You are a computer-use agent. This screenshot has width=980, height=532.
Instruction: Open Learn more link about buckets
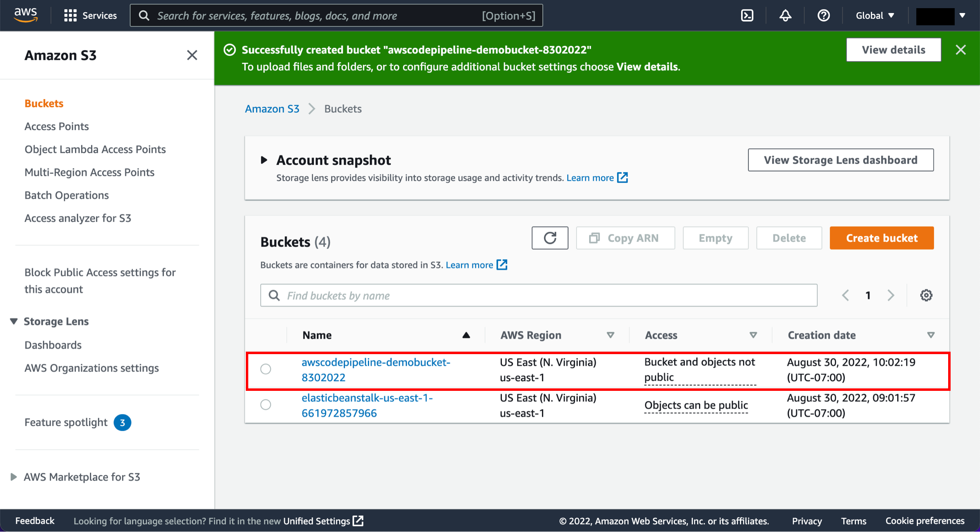pos(477,265)
